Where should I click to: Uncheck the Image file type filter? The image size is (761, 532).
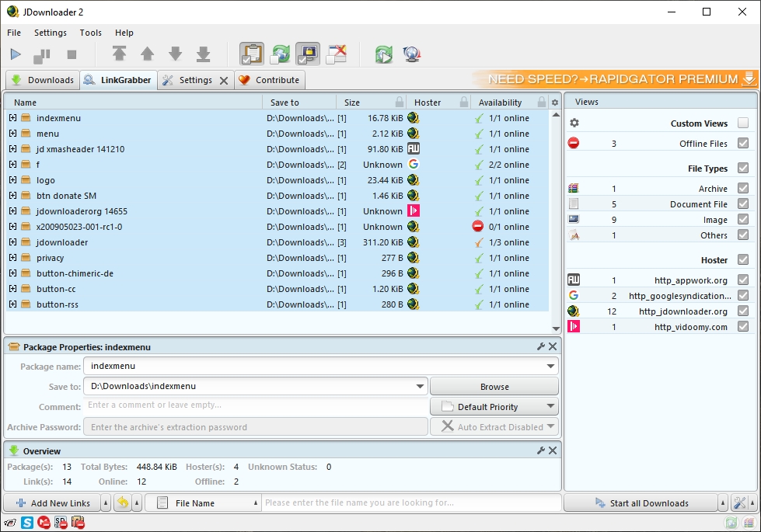742,219
